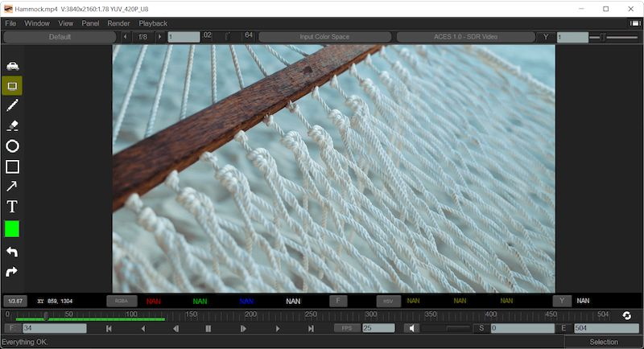This screenshot has width=644, height=349.
Task: Activate the text annotation tool
Action: pos(12,207)
